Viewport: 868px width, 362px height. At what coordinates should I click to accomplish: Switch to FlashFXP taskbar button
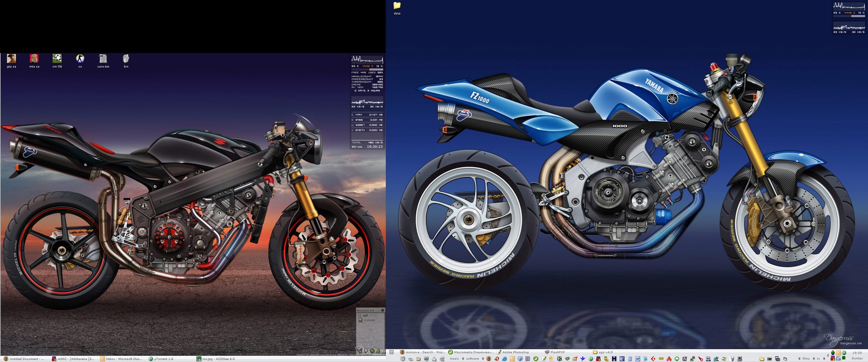tap(555, 352)
